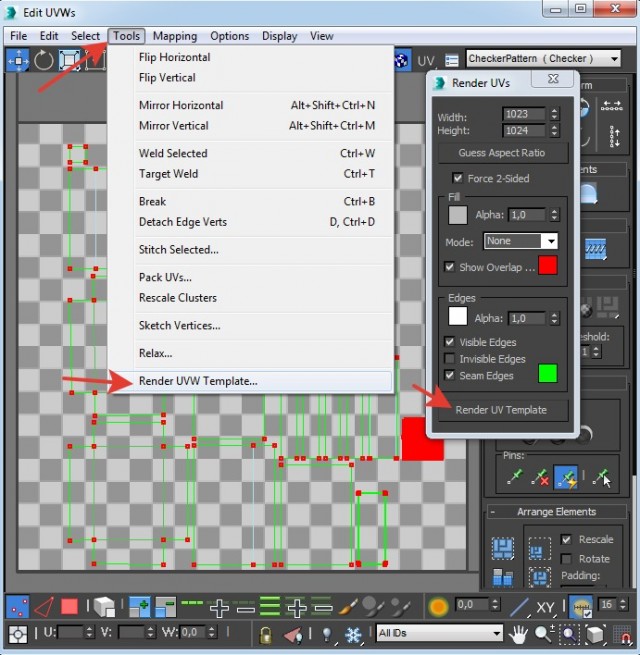Click the green Seam Edges color swatch
This screenshot has height=655, width=640.
547,373
